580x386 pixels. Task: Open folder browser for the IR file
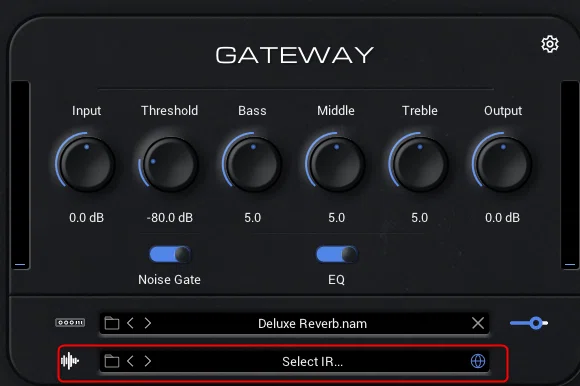click(x=112, y=361)
